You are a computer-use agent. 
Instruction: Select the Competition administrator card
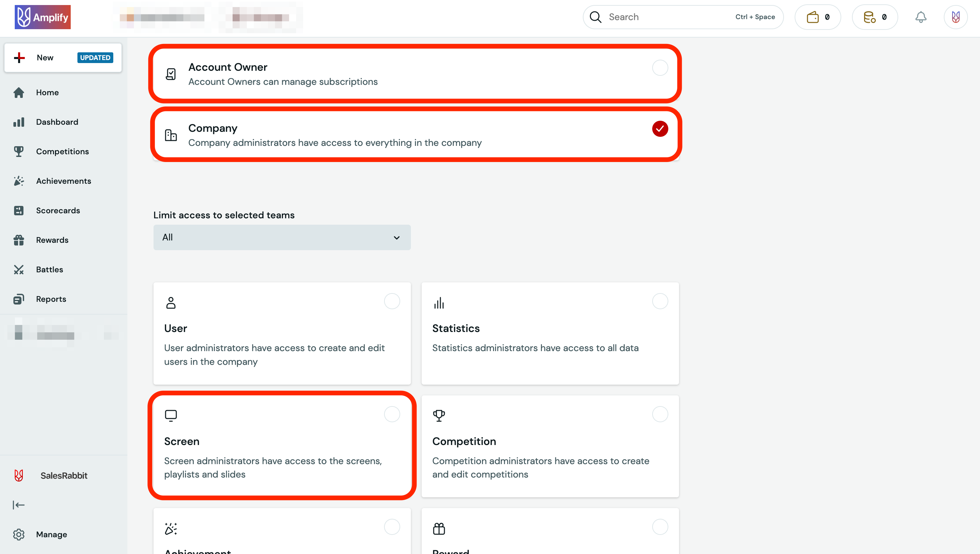pos(660,414)
